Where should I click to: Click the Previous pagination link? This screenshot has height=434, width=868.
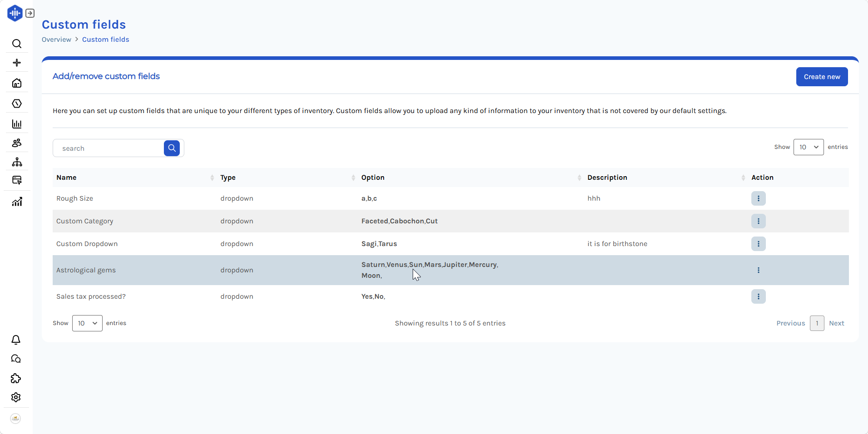tap(790, 323)
